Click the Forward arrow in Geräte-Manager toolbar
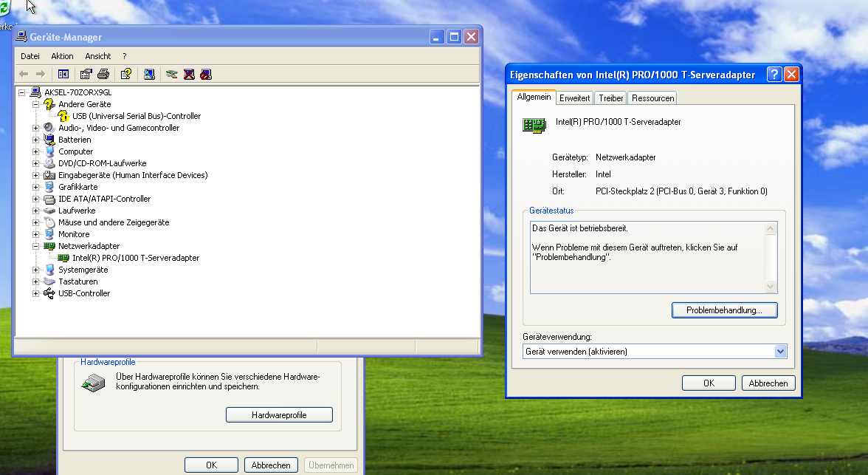The image size is (868, 475). click(x=41, y=75)
